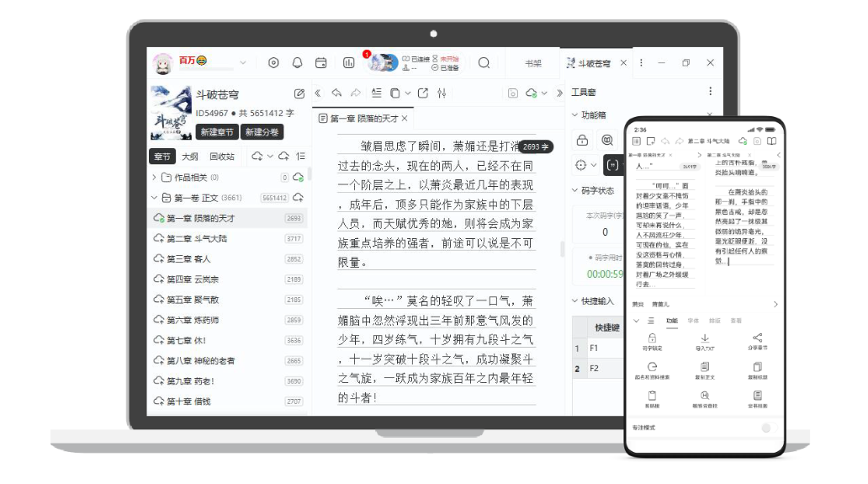Click the 新建分卷 button
Image resolution: width=868 pixels, height=484 pixels.
tap(262, 132)
